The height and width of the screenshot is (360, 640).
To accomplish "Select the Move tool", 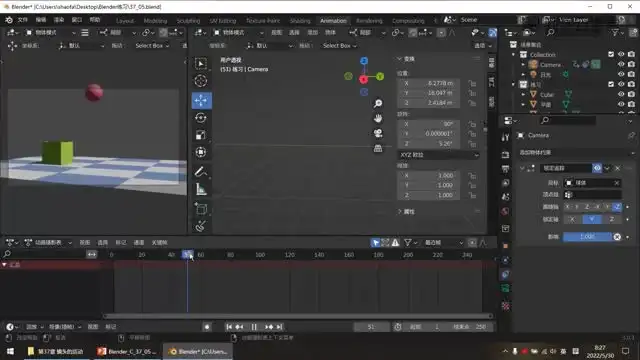I will pos(202,100).
